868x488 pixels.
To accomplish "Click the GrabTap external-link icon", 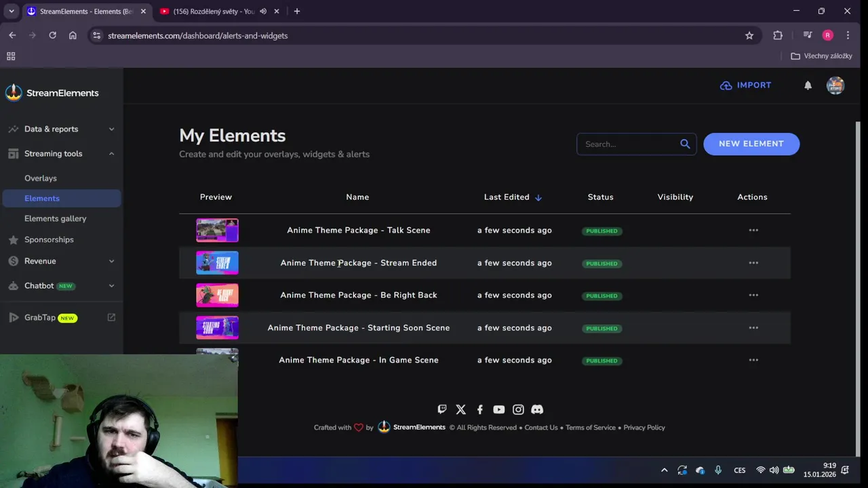I will (111, 317).
